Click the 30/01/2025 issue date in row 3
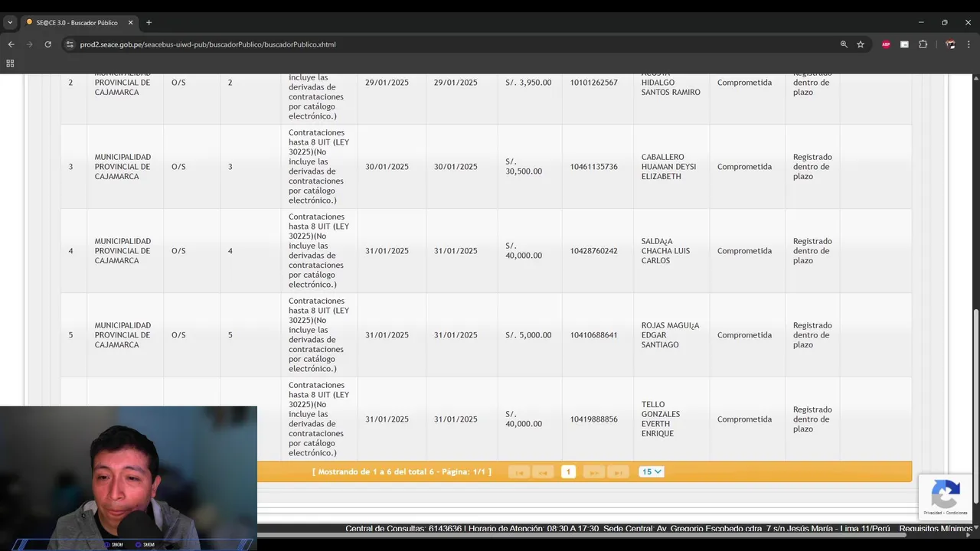This screenshot has height=551, width=980. (x=387, y=167)
